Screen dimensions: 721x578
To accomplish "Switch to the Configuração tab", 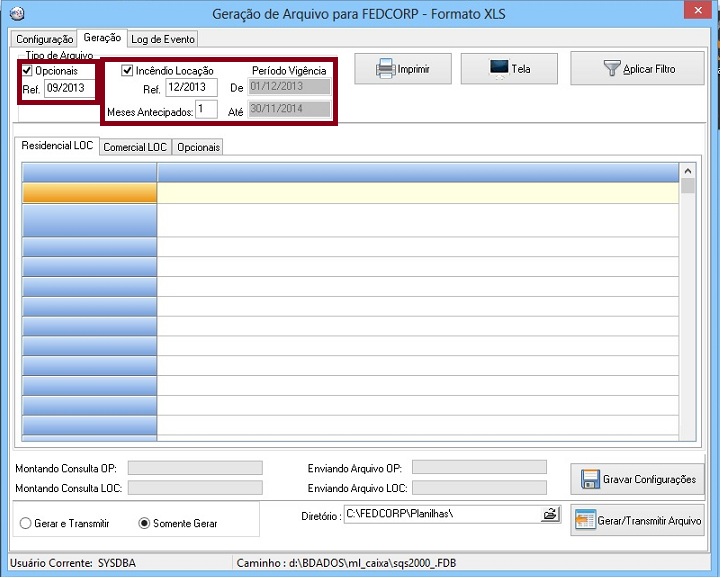I will pyautogui.click(x=45, y=39).
